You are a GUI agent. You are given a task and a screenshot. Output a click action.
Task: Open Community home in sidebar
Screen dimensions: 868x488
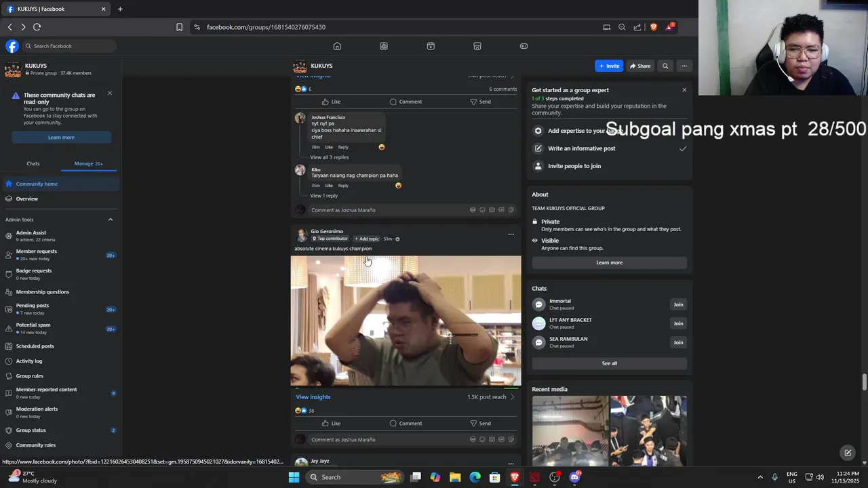pos(60,184)
